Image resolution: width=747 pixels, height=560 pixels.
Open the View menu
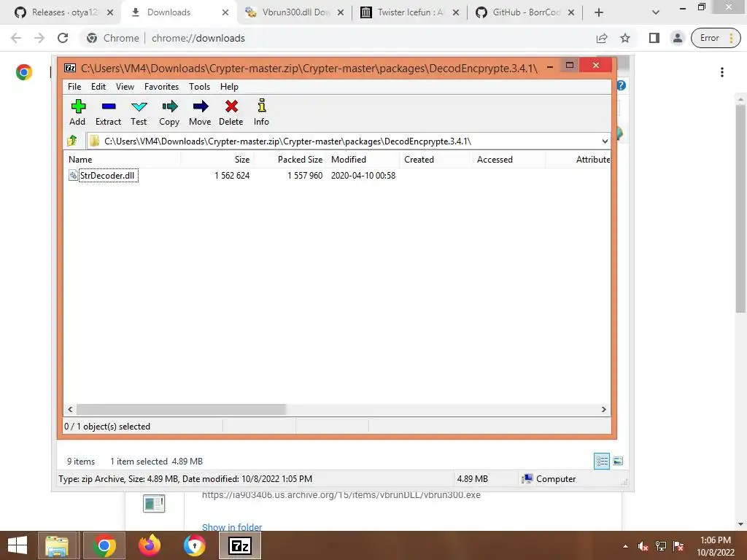pyautogui.click(x=125, y=87)
